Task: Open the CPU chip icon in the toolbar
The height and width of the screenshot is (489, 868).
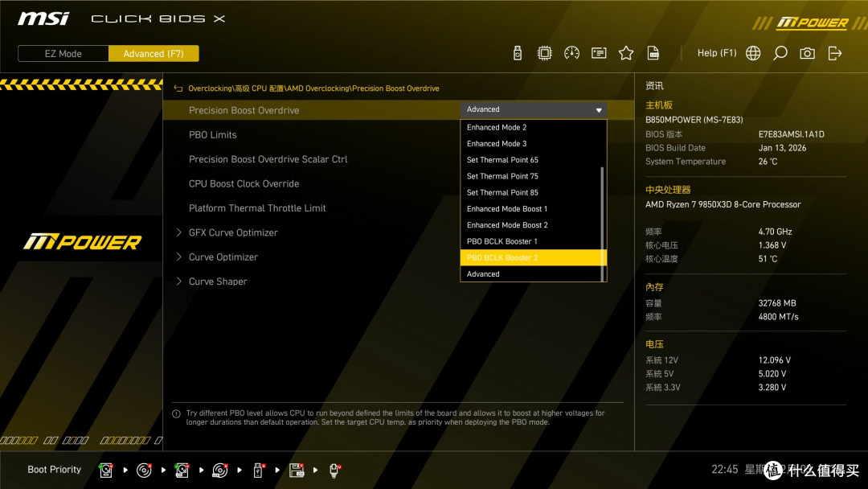Action: [x=544, y=53]
